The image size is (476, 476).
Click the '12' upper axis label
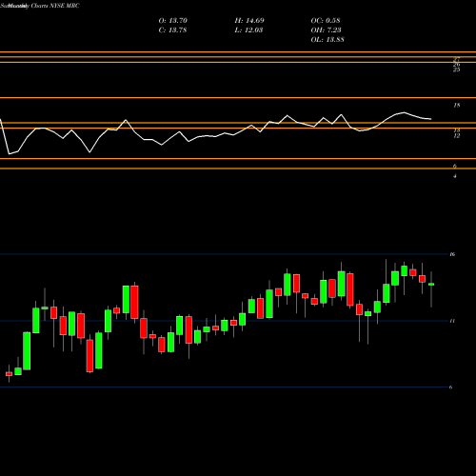[x=456, y=136]
